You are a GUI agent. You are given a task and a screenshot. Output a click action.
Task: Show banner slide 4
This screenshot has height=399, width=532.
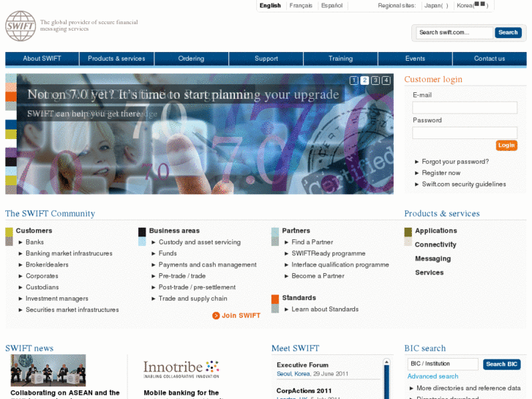coord(386,80)
